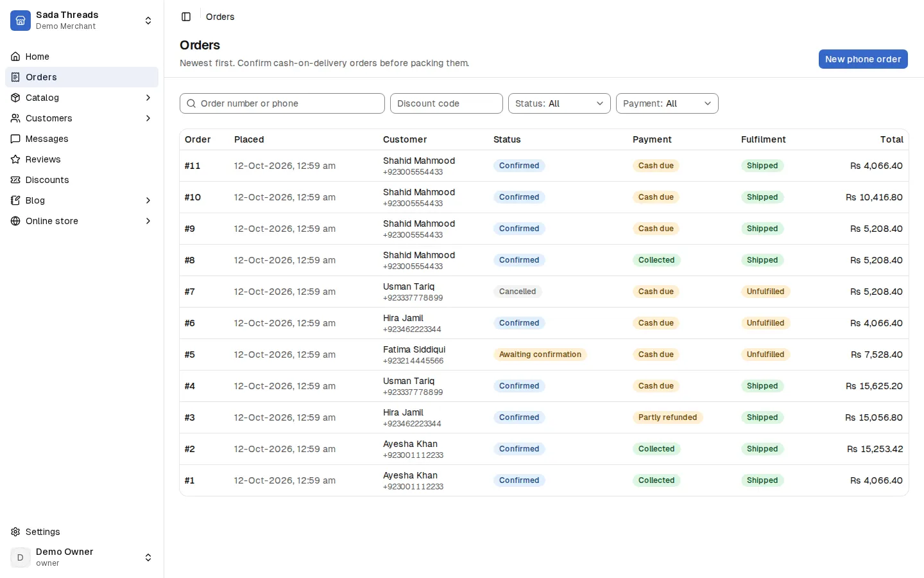Focus the Order number or phone search field

click(282, 103)
